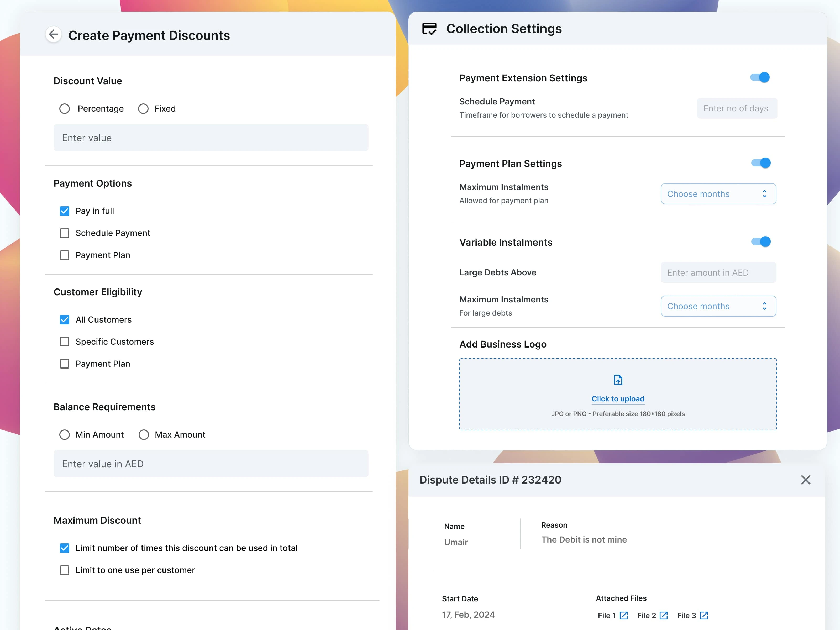Viewport: 840px width, 630px height.
Task: Select Min Amount balance requirement
Action: pos(65,434)
